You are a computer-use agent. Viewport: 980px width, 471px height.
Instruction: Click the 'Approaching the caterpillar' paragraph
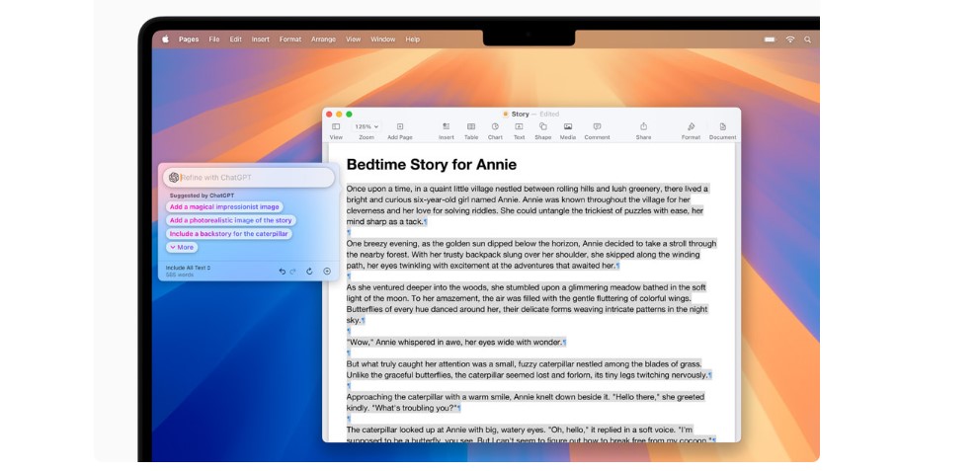(x=526, y=402)
